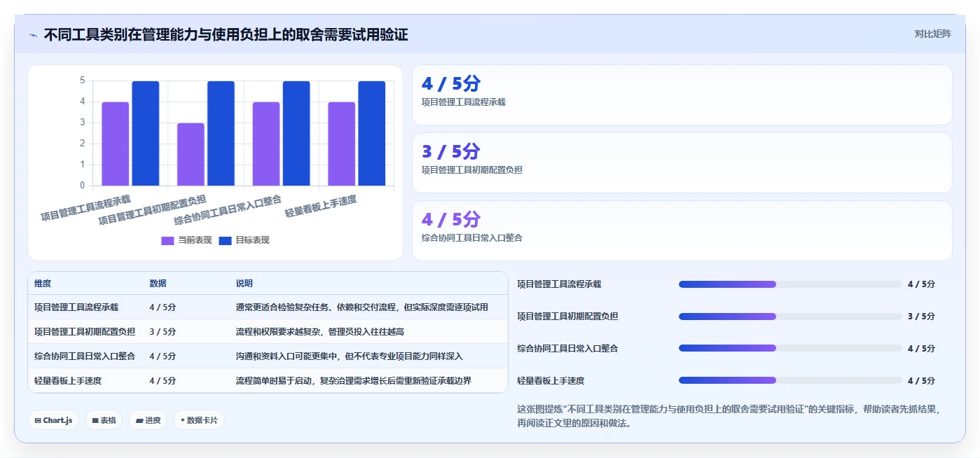Select the 数据 column header
Screen dimensions: 980x458
tap(158, 284)
